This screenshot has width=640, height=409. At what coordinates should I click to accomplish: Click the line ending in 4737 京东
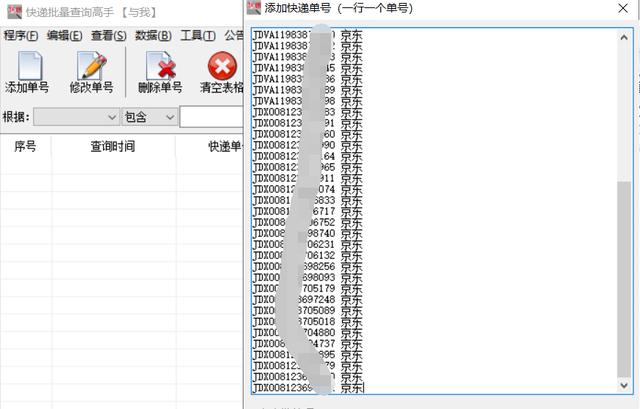click(308, 344)
